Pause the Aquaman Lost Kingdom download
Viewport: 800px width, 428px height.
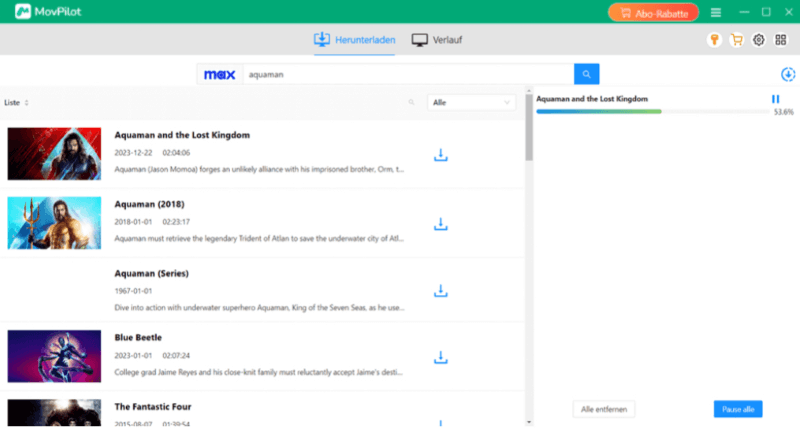tap(775, 99)
